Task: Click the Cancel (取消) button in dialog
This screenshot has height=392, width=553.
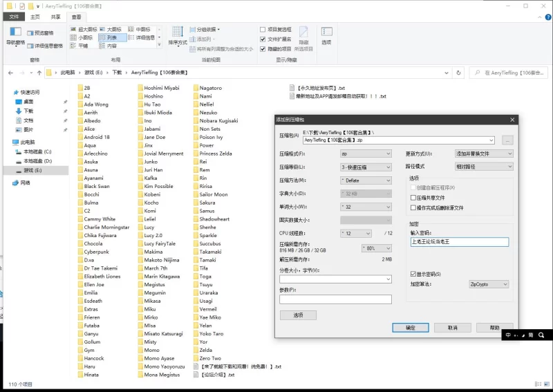Action: click(x=453, y=328)
